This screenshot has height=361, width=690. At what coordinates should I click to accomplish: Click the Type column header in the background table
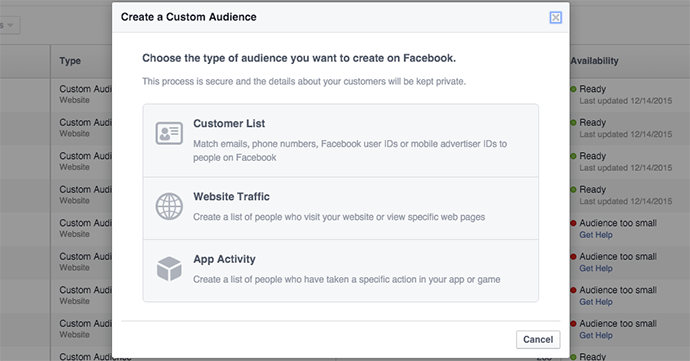70,61
